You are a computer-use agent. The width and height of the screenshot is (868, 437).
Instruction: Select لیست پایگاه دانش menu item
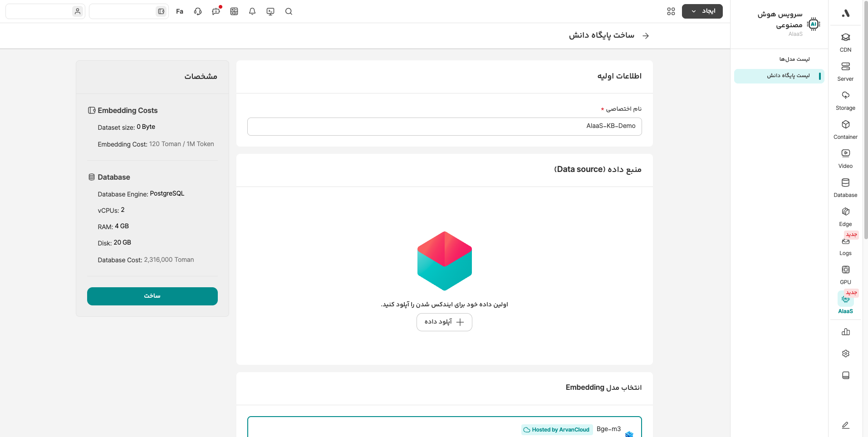coord(788,76)
